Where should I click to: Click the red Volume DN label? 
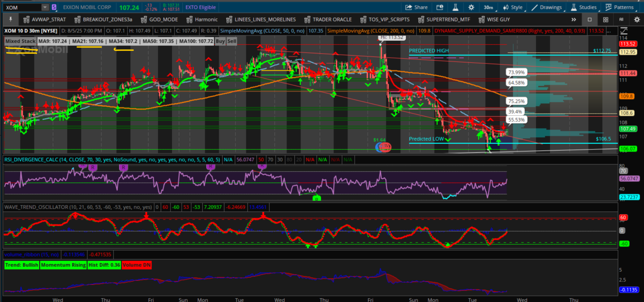click(x=137, y=265)
